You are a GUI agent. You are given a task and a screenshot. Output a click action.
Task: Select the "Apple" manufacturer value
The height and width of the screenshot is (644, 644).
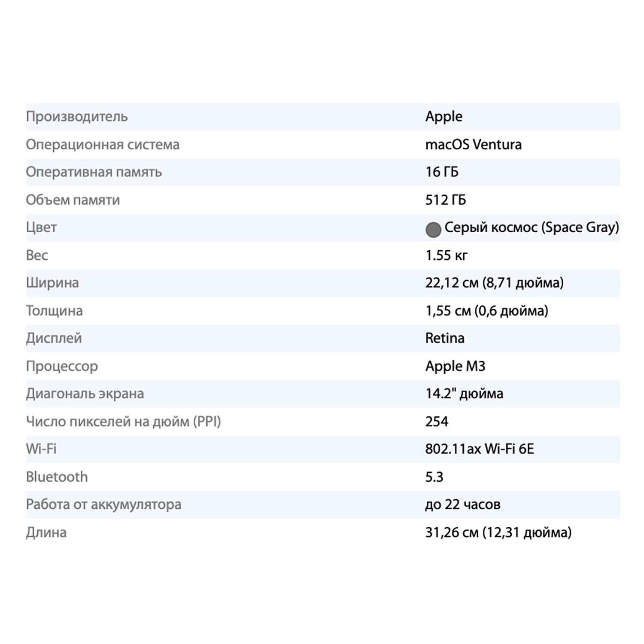[x=444, y=117]
